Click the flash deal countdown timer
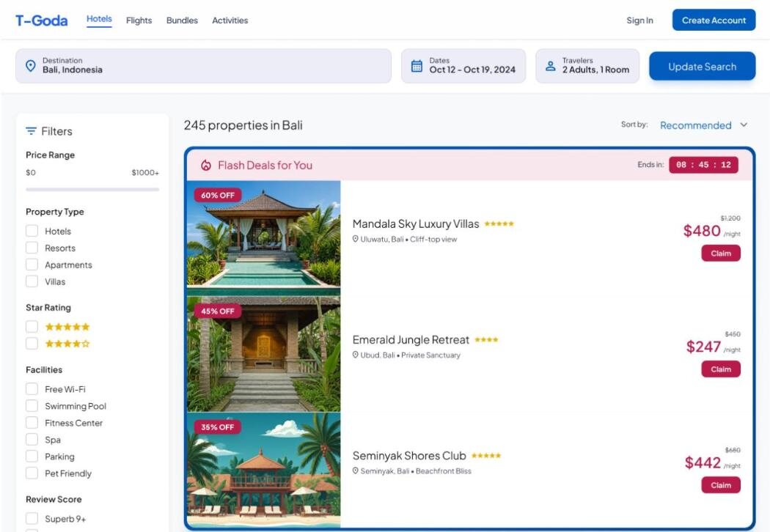This screenshot has width=770, height=532. click(x=703, y=165)
